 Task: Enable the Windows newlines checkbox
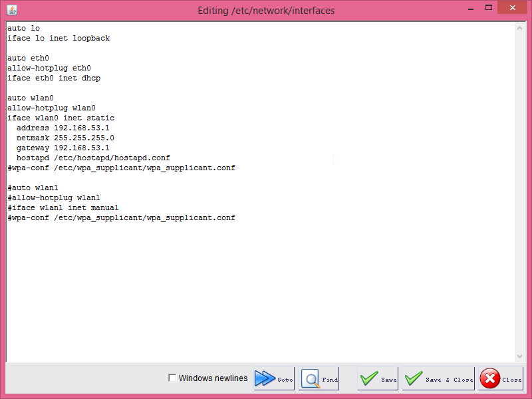coord(172,378)
